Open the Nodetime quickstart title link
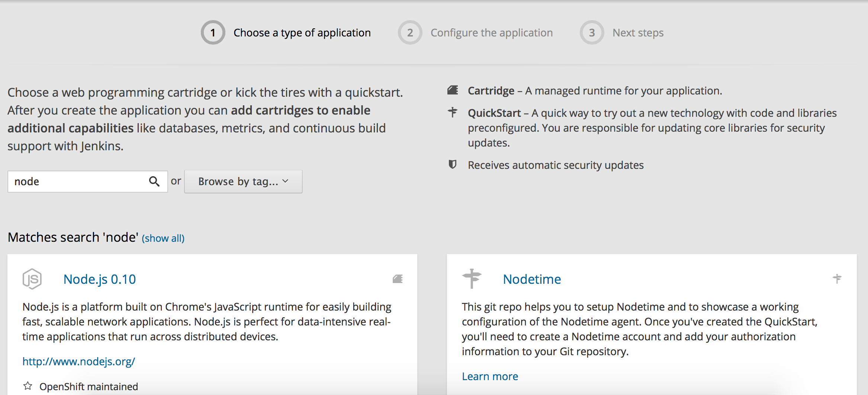 tap(532, 279)
